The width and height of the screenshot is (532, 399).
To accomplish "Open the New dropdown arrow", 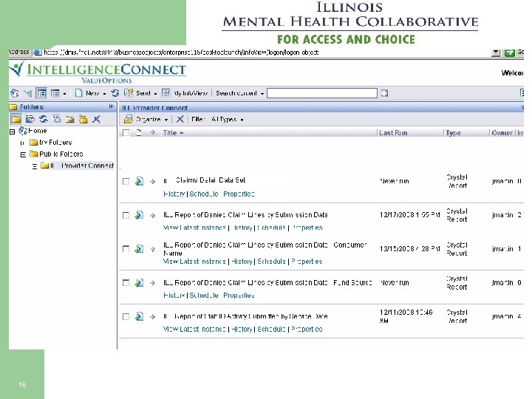I will (x=104, y=94).
